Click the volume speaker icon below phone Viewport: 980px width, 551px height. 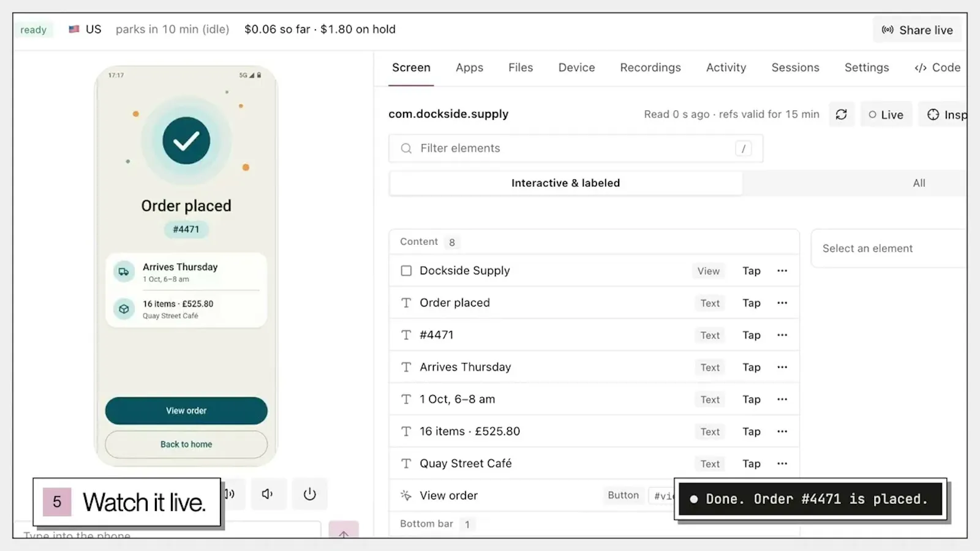tap(268, 494)
